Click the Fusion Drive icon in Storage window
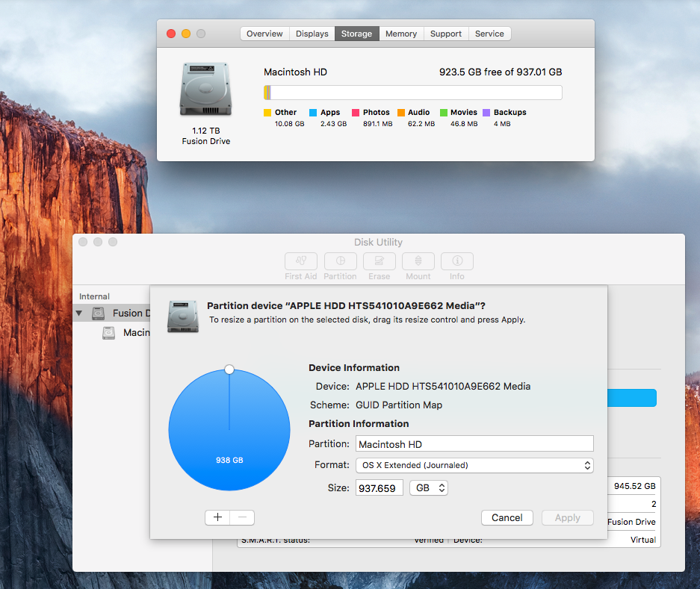This screenshot has height=589, width=700. [205, 90]
